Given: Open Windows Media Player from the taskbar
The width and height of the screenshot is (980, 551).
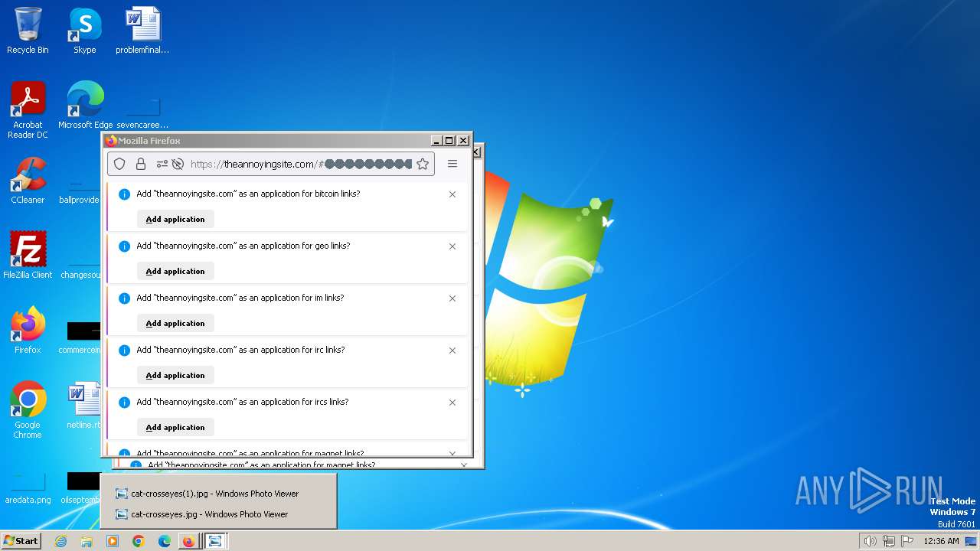Looking at the screenshot, I should 113,541.
